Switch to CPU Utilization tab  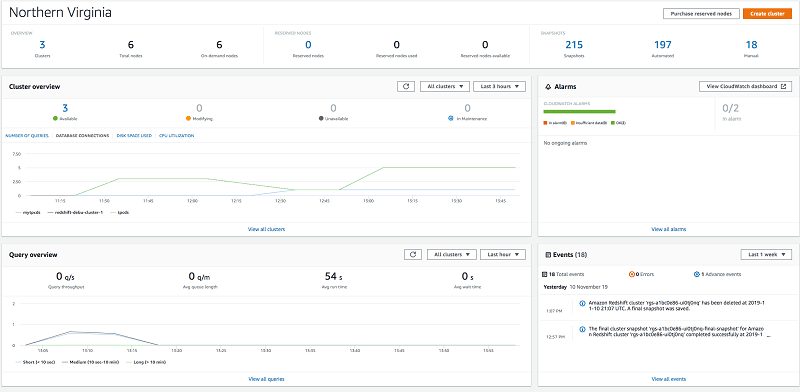click(x=177, y=136)
